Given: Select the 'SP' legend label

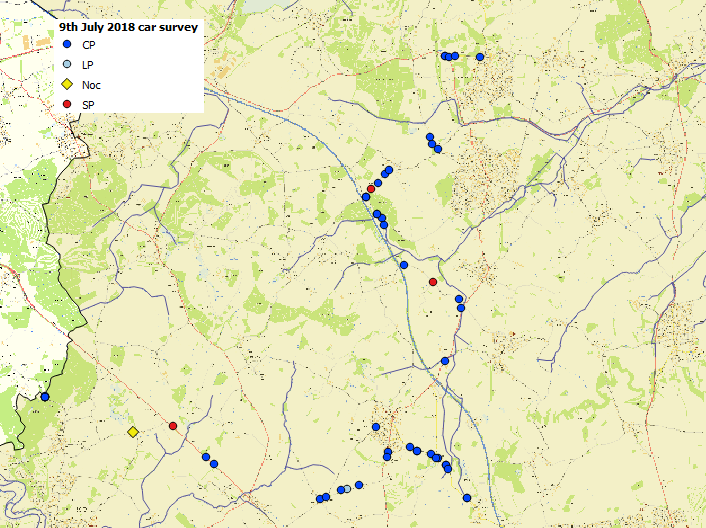Looking at the screenshot, I should pos(88,105).
